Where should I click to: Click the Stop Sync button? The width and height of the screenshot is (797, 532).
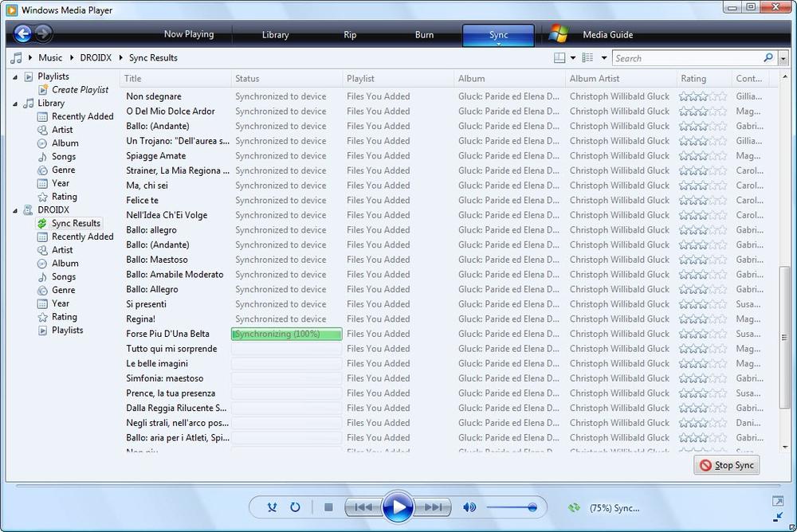(726, 465)
